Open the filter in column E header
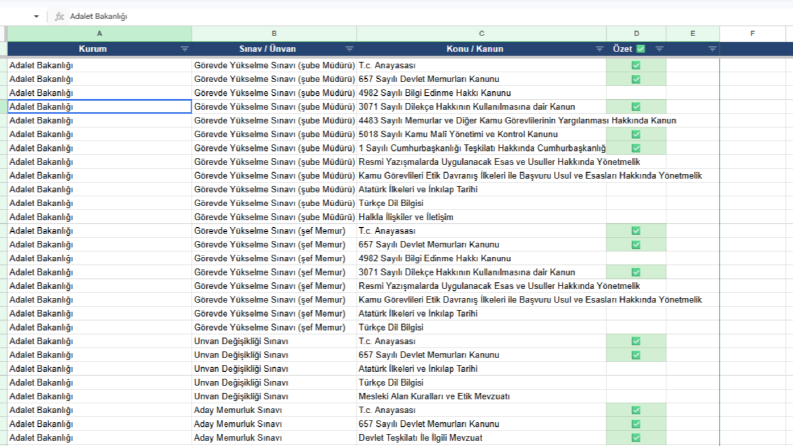The height and width of the screenshot is (446, 793). pos(712,49)
